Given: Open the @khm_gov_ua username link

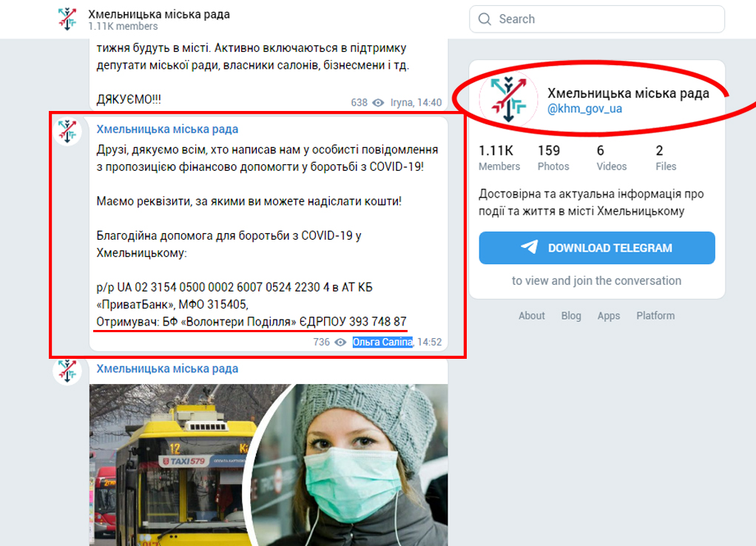Looking at the screenshot, I should click(x=584, y=109).
